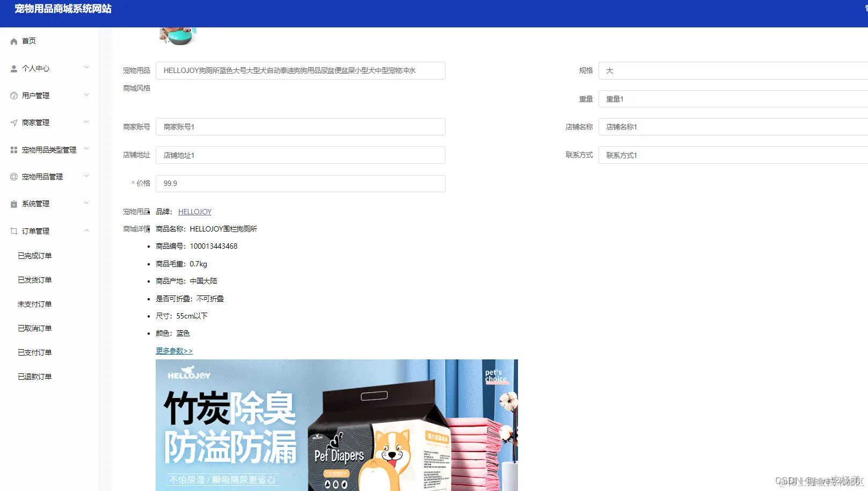Click the HELLOJOY brand link

pos(195,212)
